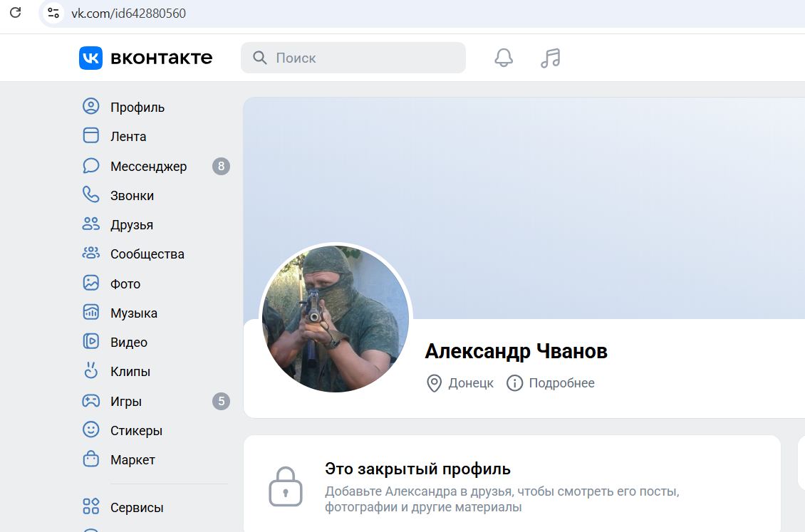Open the Лента section
805x532 pixels.
click(x=129, y=136)
